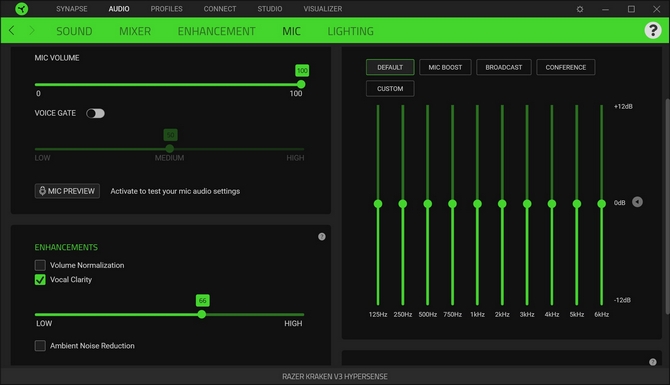
Task: Click the 100 value badge above mic volume
Action: pos(302,71)
